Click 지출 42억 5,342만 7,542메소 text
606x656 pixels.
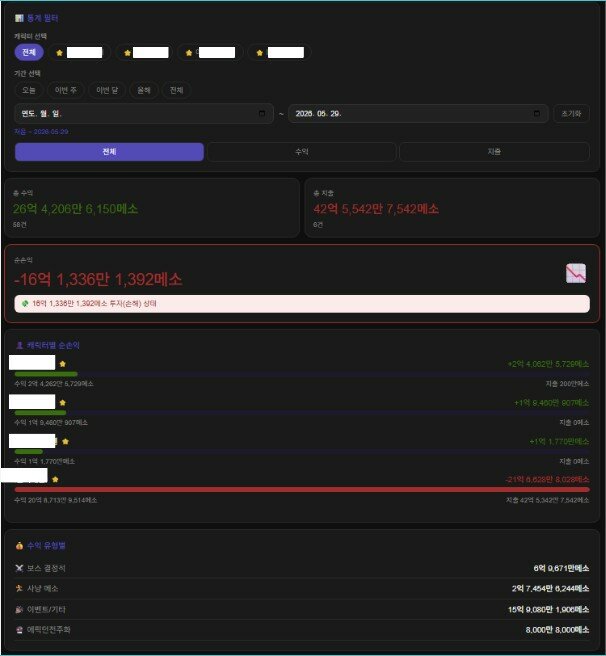[547, 500]
